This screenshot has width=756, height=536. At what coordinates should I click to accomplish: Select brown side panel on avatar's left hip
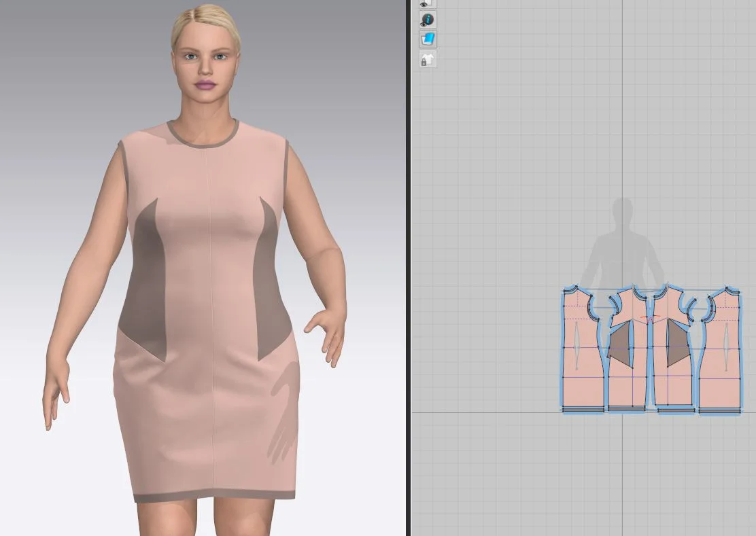[x=271, y=289]
